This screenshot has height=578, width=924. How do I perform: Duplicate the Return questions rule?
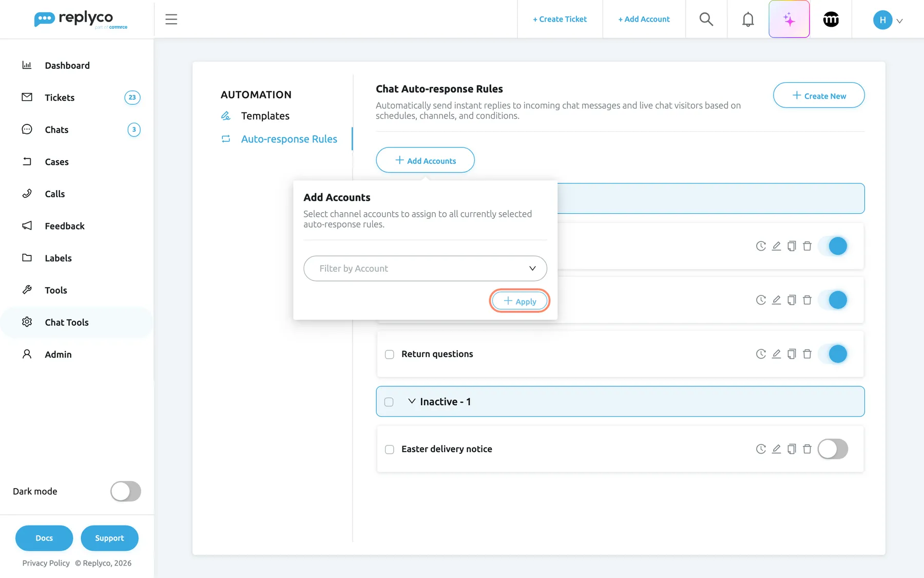pyautogui.click(x=792, y=354)
